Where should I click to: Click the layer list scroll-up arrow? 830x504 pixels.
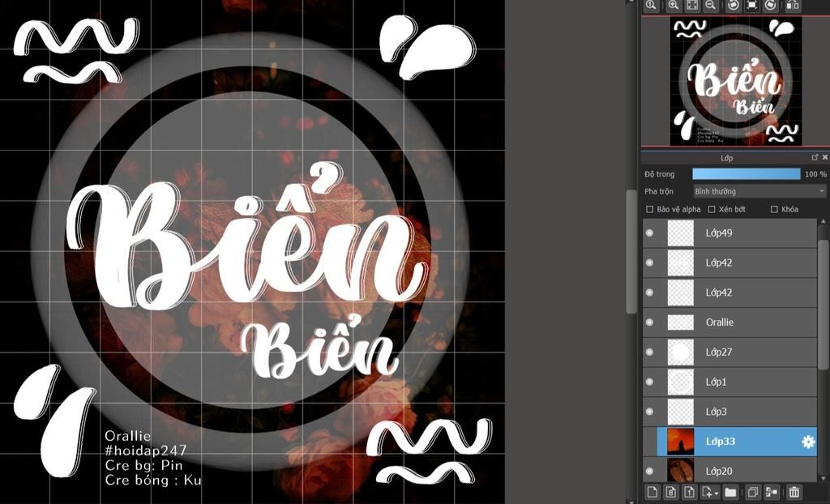coord(824,221)
